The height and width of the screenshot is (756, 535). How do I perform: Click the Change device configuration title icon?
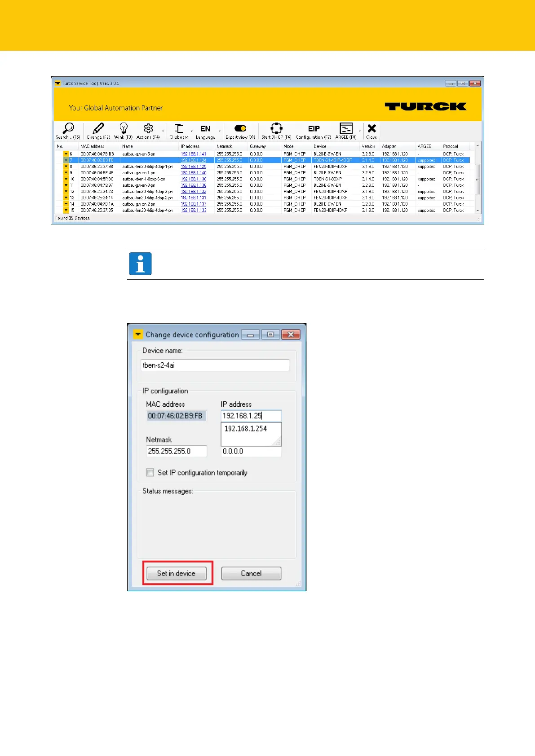coord(137,334)
